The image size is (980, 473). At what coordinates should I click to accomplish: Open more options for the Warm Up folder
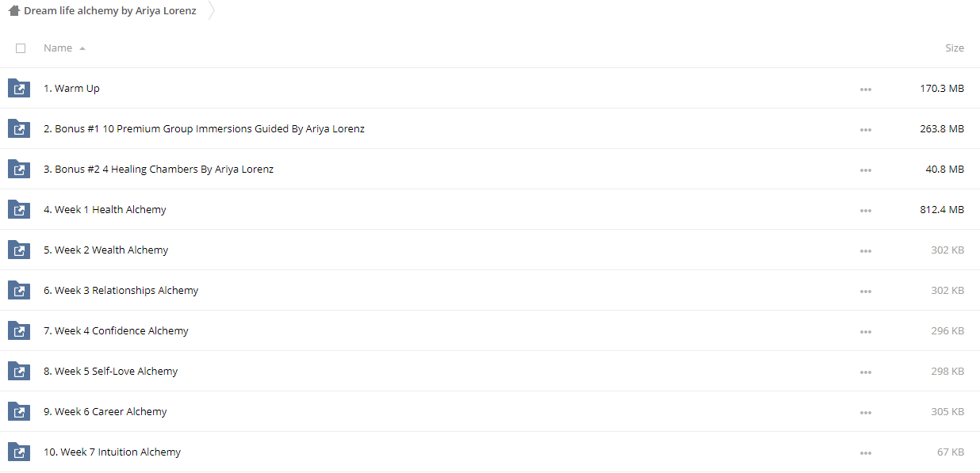click(865, 90)
